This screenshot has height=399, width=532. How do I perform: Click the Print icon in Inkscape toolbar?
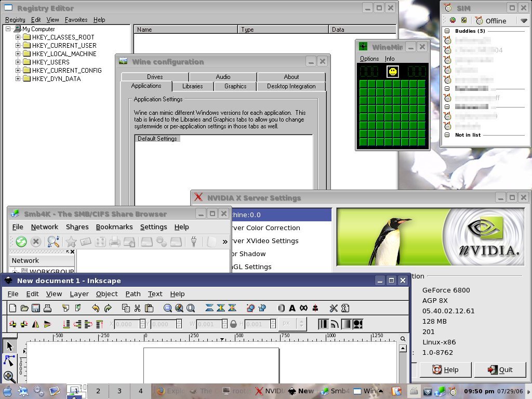pos(47,308)
